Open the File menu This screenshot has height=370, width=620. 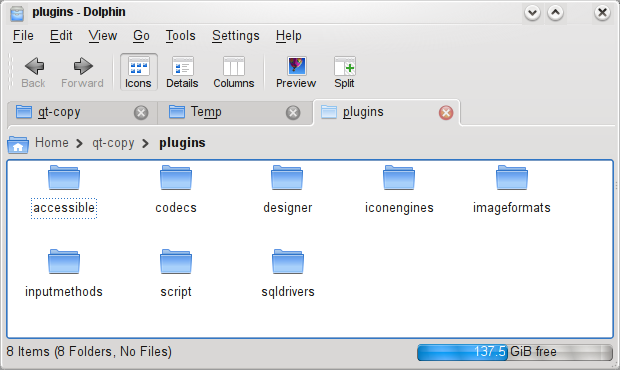[23, 36]
